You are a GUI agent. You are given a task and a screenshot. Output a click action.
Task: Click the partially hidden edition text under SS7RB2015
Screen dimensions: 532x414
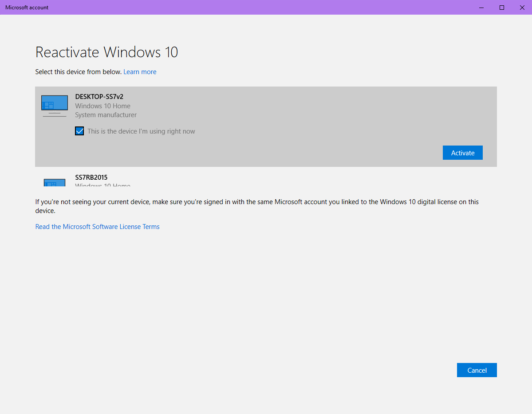pyautogui.click(x=103, y=185)
